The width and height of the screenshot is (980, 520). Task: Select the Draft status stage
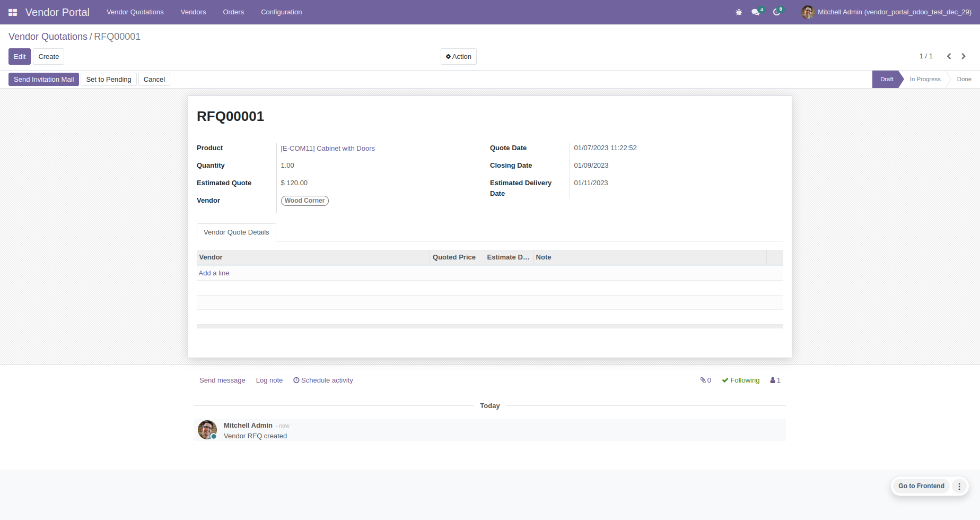(x=887, y=80)
